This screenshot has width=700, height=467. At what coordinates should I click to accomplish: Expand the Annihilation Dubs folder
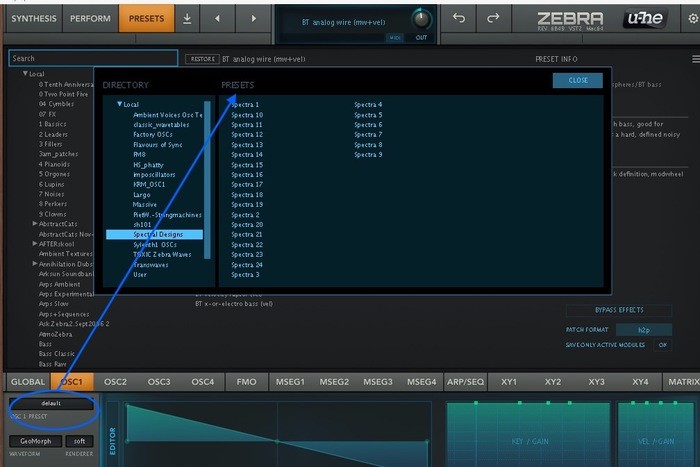click(35, 264)
